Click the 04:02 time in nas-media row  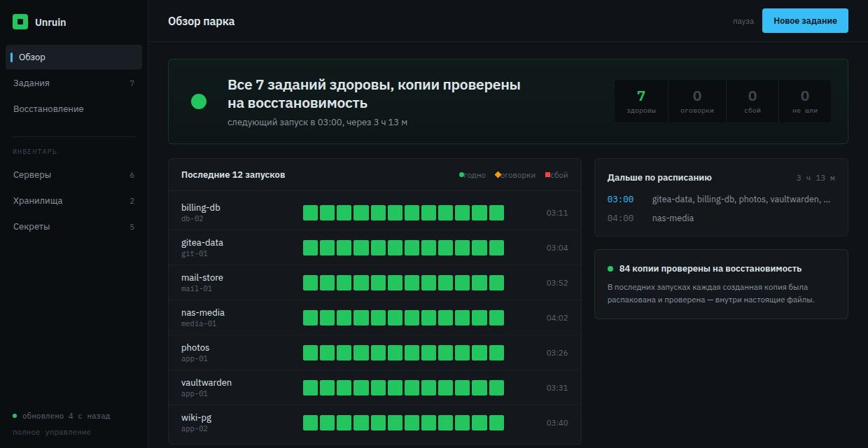click(557, 318)
